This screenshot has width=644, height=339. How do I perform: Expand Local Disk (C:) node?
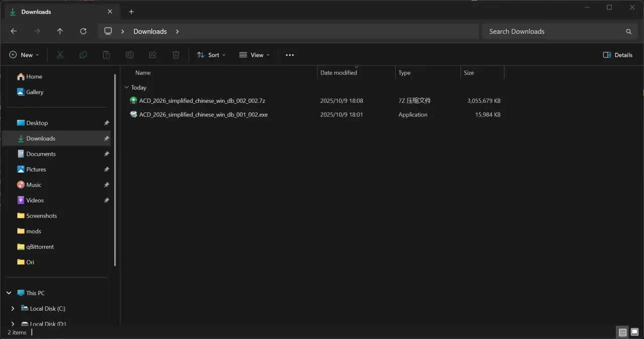(13, 309)
